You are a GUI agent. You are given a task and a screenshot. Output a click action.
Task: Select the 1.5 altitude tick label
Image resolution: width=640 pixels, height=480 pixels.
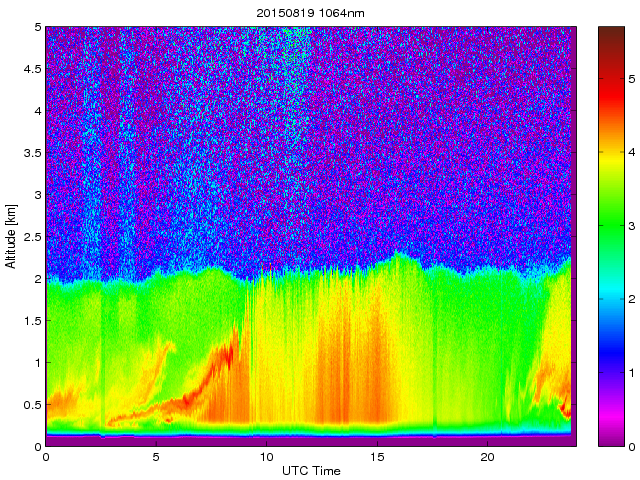[x=30, y=321]
